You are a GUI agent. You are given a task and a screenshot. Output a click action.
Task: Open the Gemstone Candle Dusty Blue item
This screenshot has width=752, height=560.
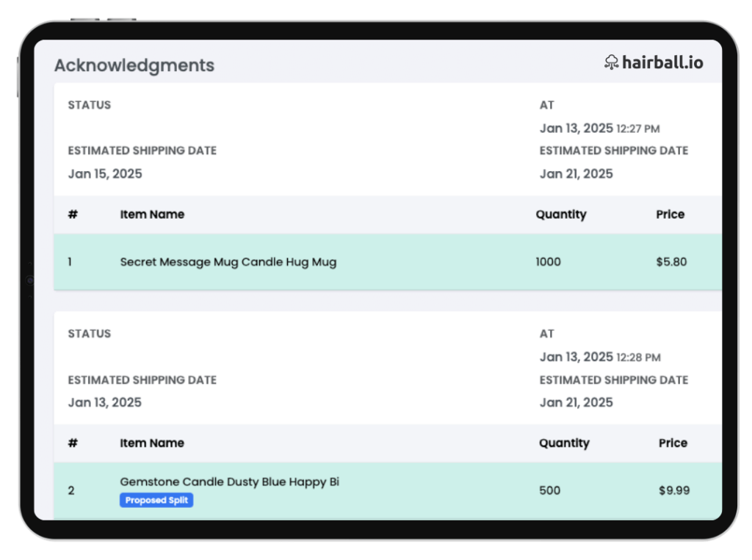click(229, 482)
